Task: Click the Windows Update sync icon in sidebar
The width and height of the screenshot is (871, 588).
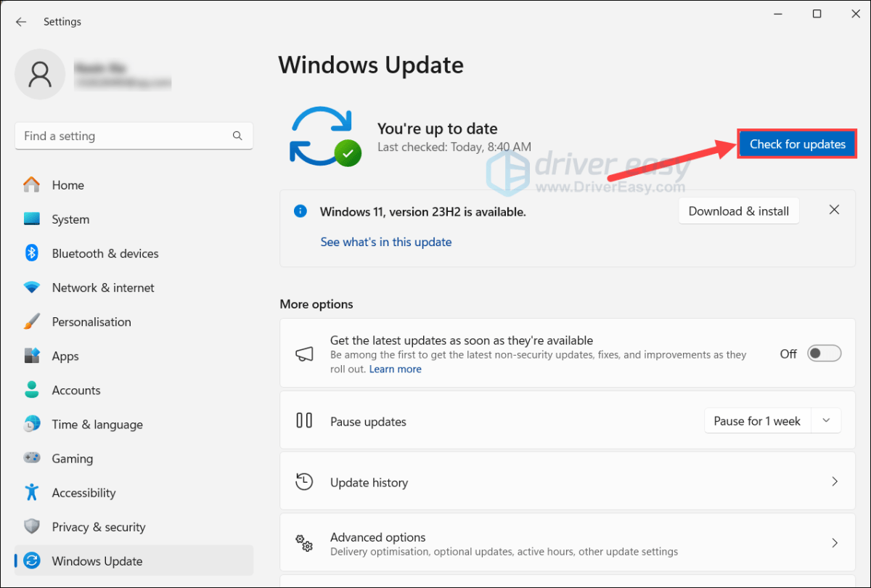Action: [x=32, y=560]
